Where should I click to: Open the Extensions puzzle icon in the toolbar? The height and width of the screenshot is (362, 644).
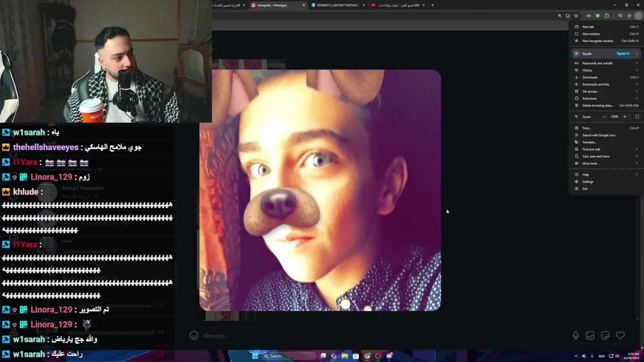tap(607, 16)
